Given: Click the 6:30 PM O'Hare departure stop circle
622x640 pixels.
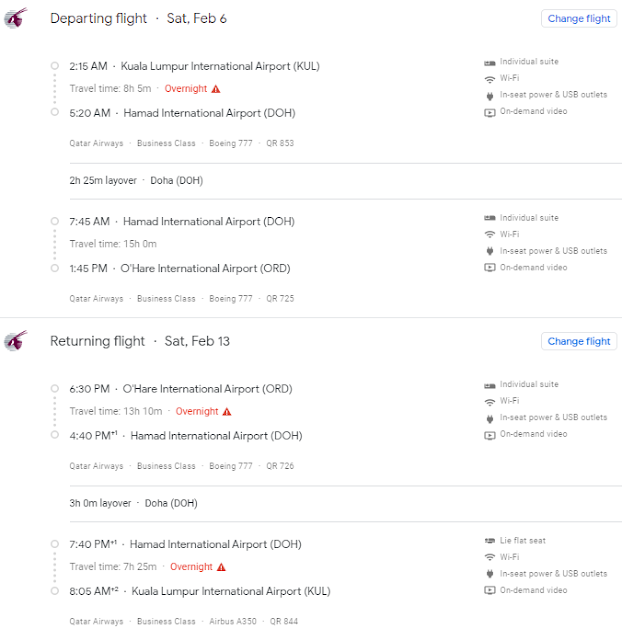Looking at the screenshot, I should [x=55, y=388].
